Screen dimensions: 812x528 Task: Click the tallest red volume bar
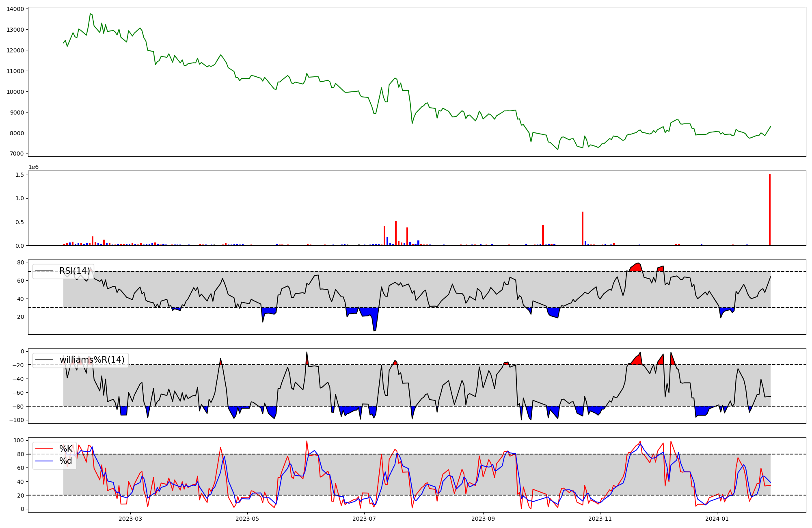pyautogui.click(x=769, y=210)
